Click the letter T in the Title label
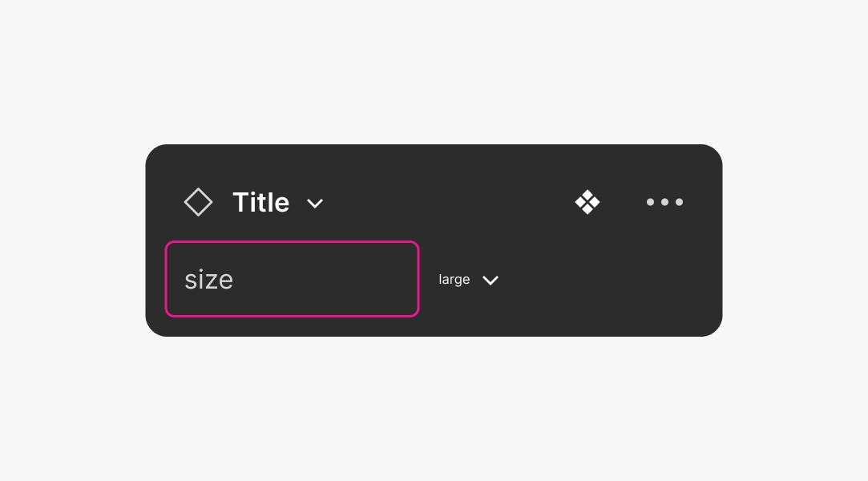This screenshot has height=481, width=868. [x=239, y=202]
